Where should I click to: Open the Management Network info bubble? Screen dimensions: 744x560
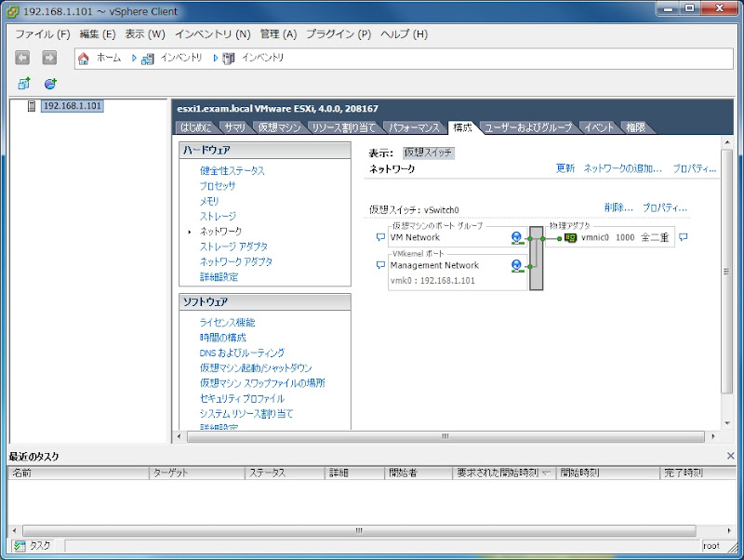[x=380, y=265]
